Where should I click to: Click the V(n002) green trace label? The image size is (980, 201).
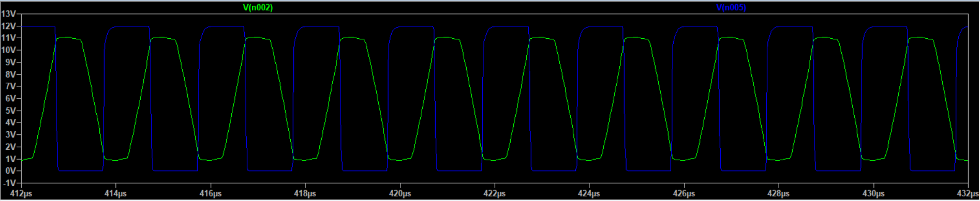(x=258, y=7)
